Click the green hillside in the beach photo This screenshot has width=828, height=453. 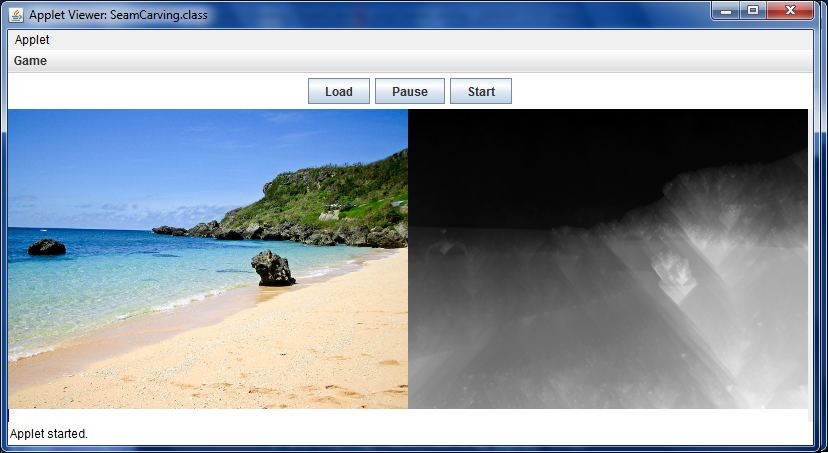click(x=340, y=195)
